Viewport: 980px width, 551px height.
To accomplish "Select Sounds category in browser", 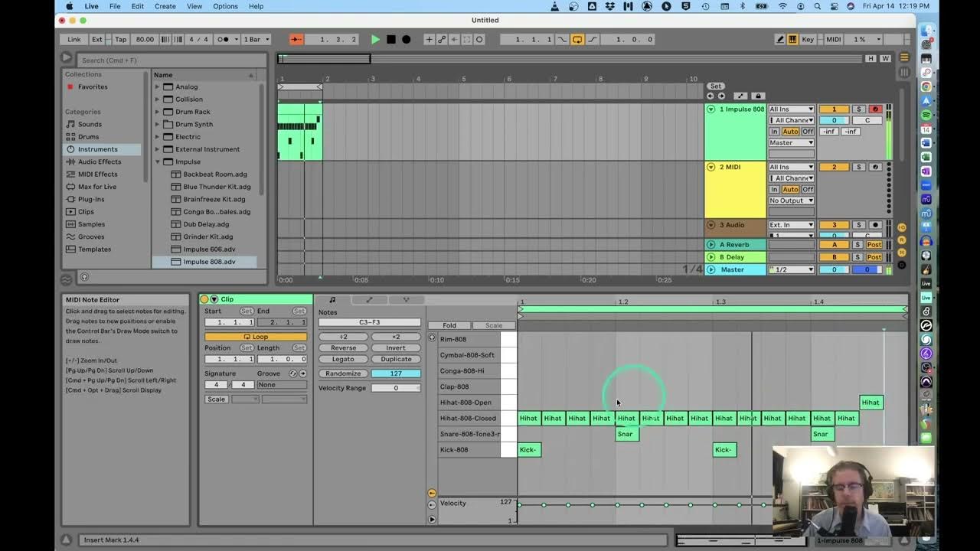I will [x=90, y=124].
